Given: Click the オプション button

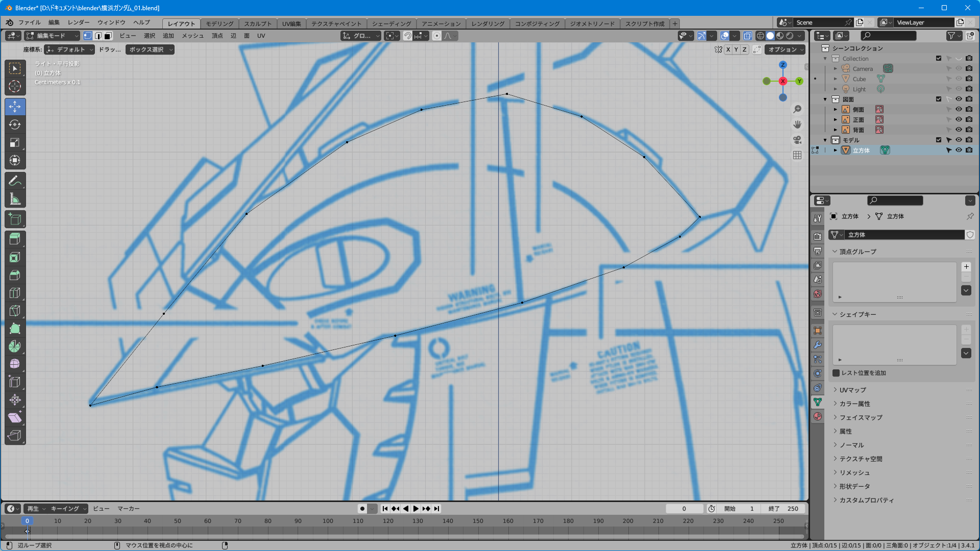Looking at the screenshot, I should click(785, 49).
